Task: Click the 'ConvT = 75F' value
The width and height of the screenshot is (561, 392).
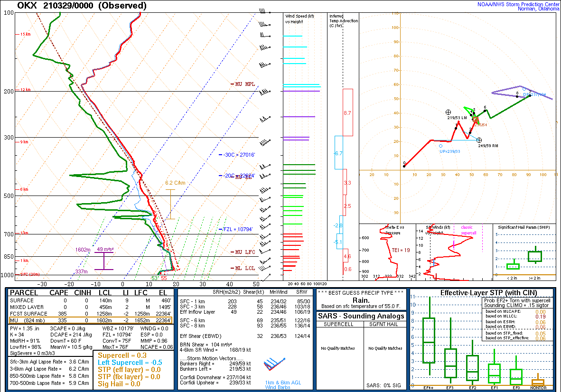Action: 117,341
